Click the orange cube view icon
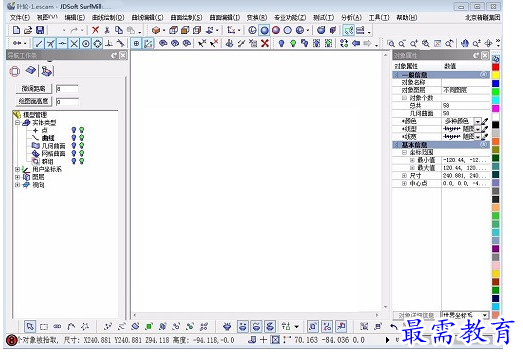Viewport: 523px width, 363px height. 155,30
